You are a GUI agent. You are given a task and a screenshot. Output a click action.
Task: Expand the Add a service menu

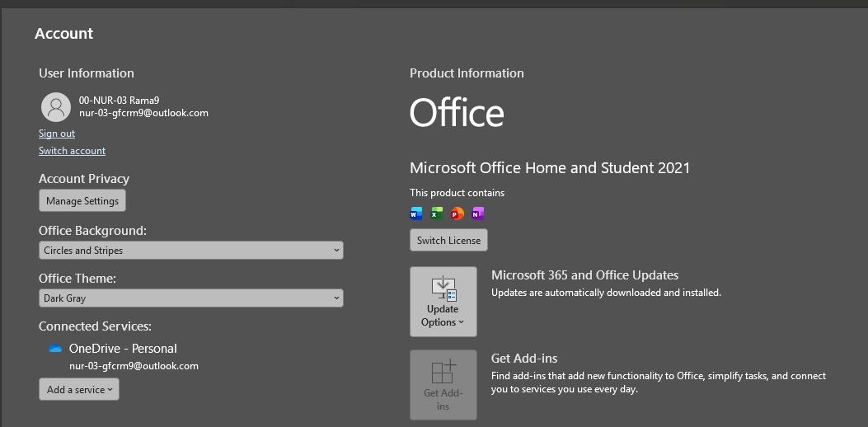pyautogui.click(x=79, y=390)
